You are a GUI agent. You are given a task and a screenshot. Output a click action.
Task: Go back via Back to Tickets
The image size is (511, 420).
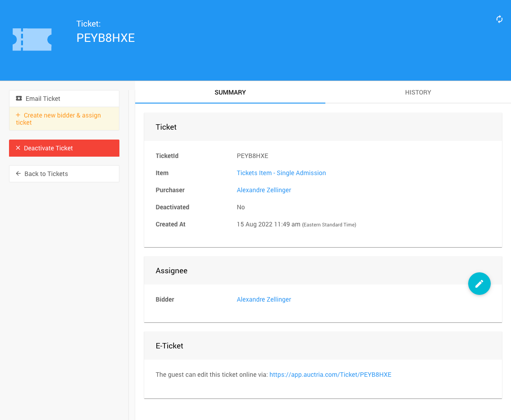pos(64,174)
